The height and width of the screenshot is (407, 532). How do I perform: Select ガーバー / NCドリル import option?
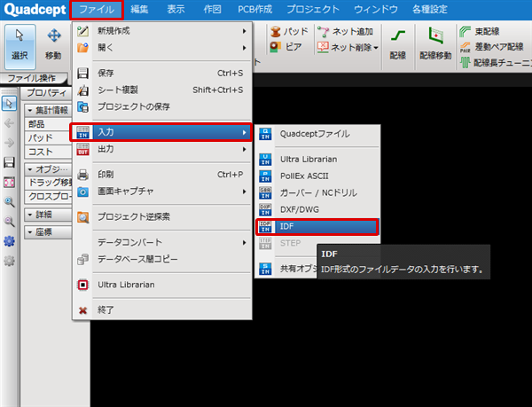pos(317,193)
